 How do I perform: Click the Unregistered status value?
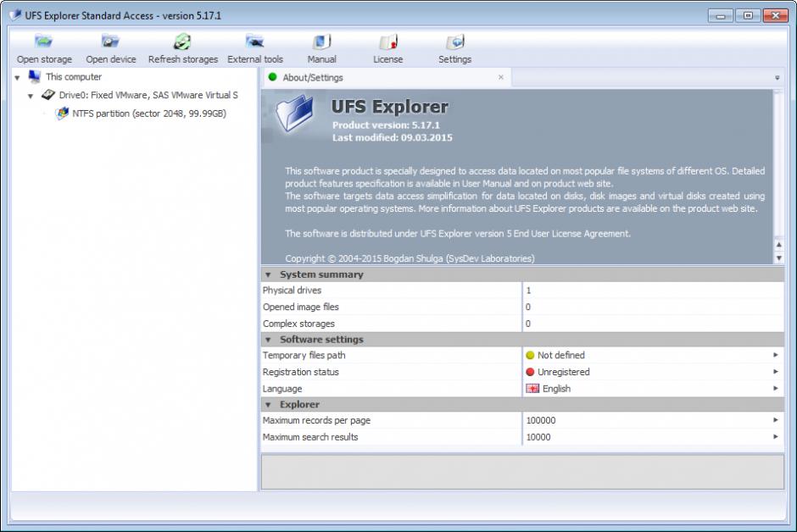pos(564,372)
